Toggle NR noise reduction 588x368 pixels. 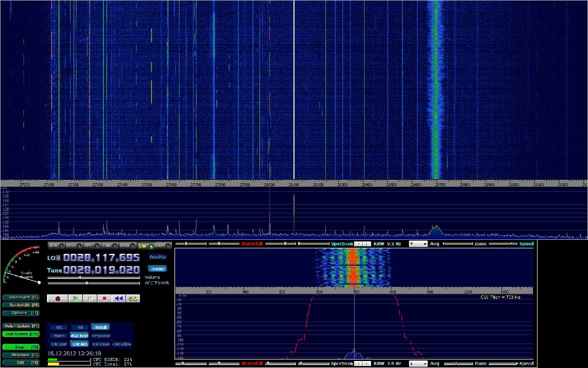pos(59,327)
